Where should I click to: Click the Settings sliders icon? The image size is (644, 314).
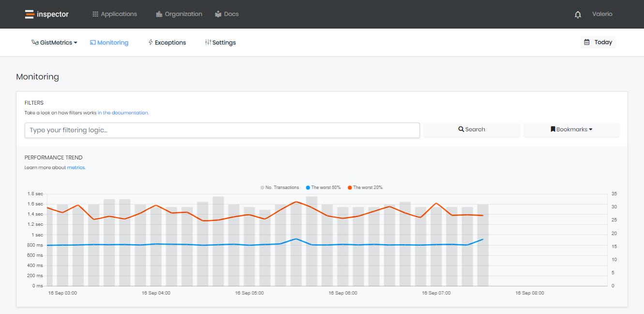pyautogui.click(x=208, y=42)
